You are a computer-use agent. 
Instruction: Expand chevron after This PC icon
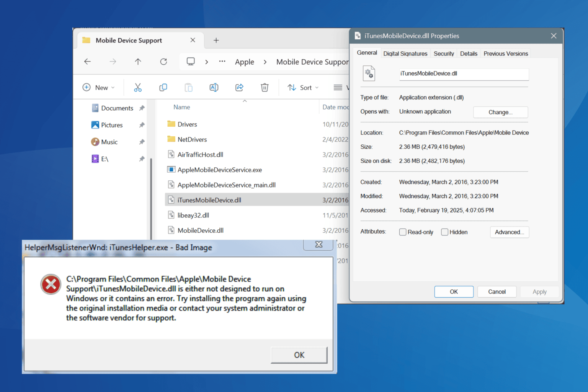pyautogui.click(x=207, y=62)
